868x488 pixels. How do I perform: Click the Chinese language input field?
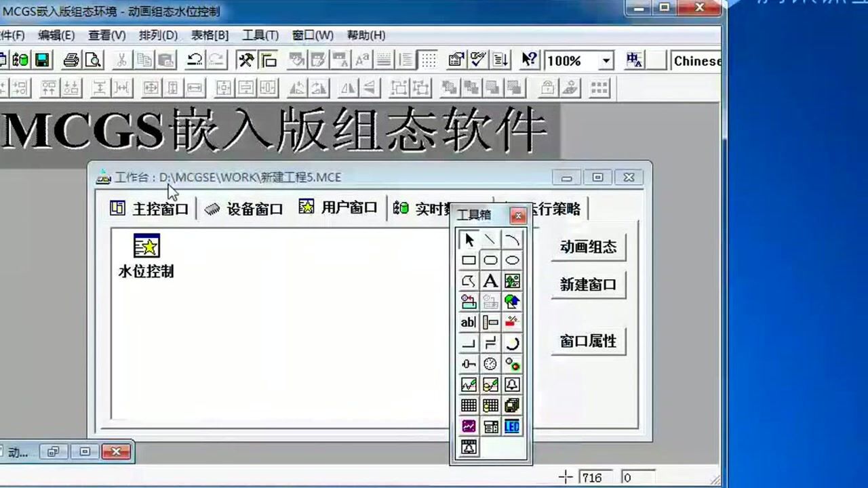[x=696, y=61]
